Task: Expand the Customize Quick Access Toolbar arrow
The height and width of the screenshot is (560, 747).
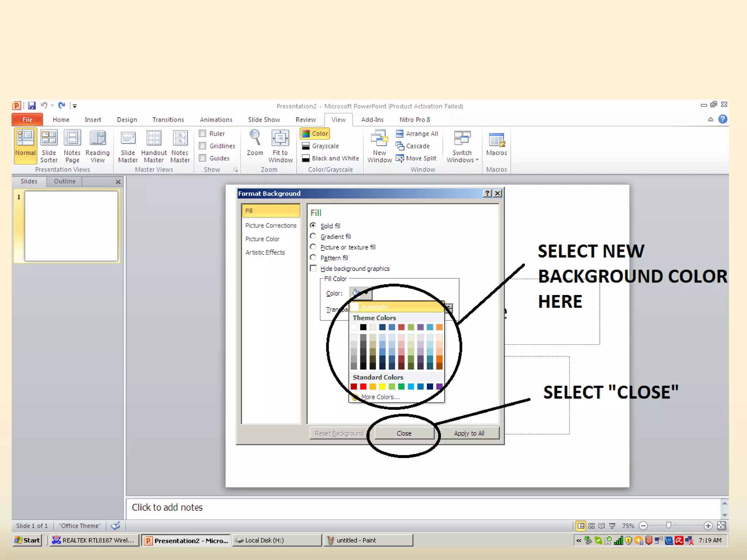Action: [x=75, y=106]
